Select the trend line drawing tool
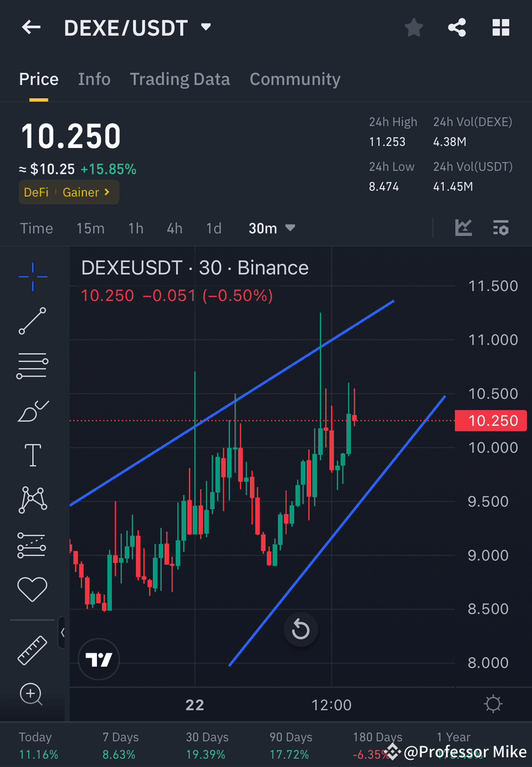 pos(32,321)
